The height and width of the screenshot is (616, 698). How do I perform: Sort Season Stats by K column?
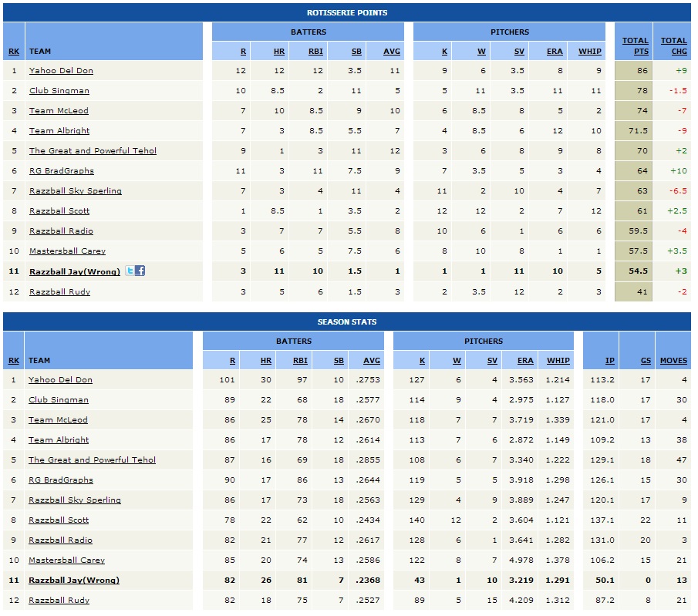pyautogui.click(x=422, y=361)
